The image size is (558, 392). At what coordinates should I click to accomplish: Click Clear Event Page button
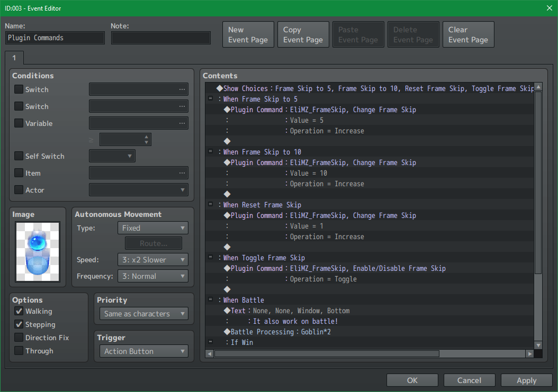coord(469,34)
